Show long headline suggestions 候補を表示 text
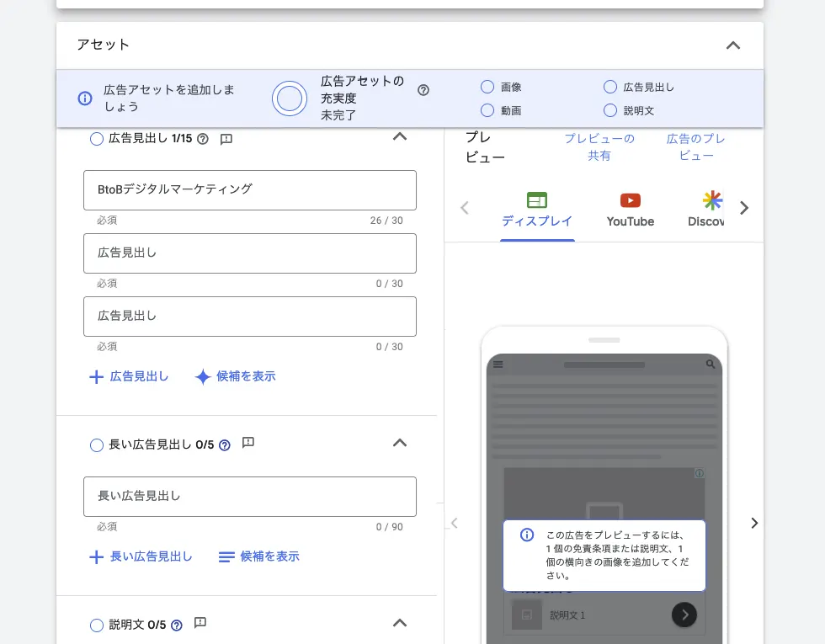Screen dimensions: 825x644 (x=269, y=556)
